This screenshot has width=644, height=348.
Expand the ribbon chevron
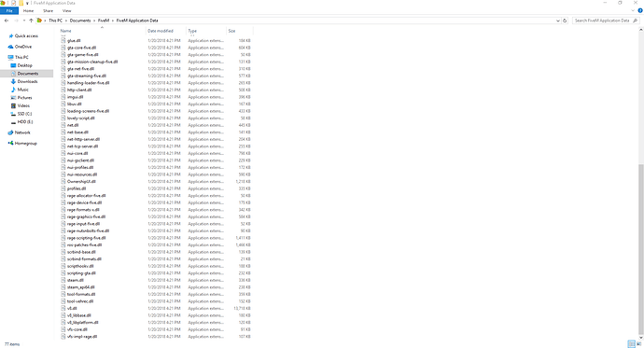(x=633, y=10)
